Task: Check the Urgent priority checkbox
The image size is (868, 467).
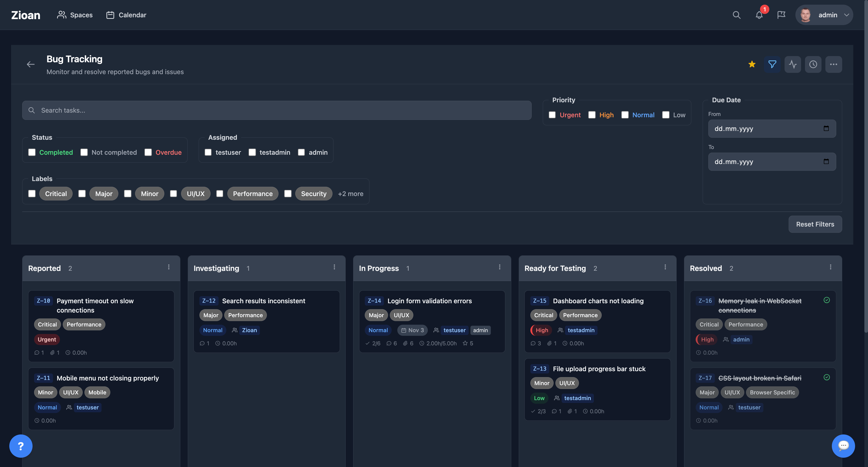Action: click(552, 115)
